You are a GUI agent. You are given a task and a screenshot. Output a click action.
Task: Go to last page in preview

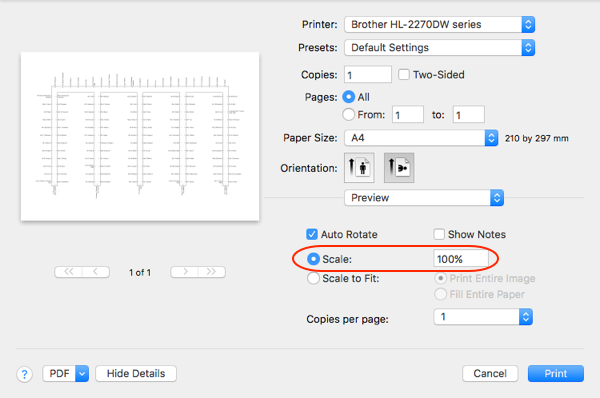tap(212, 272)
